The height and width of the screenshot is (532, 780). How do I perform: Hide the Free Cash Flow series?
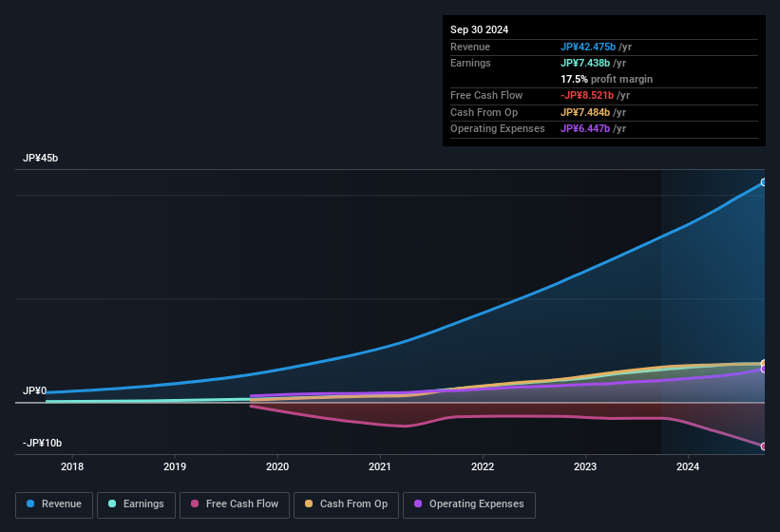234,504
